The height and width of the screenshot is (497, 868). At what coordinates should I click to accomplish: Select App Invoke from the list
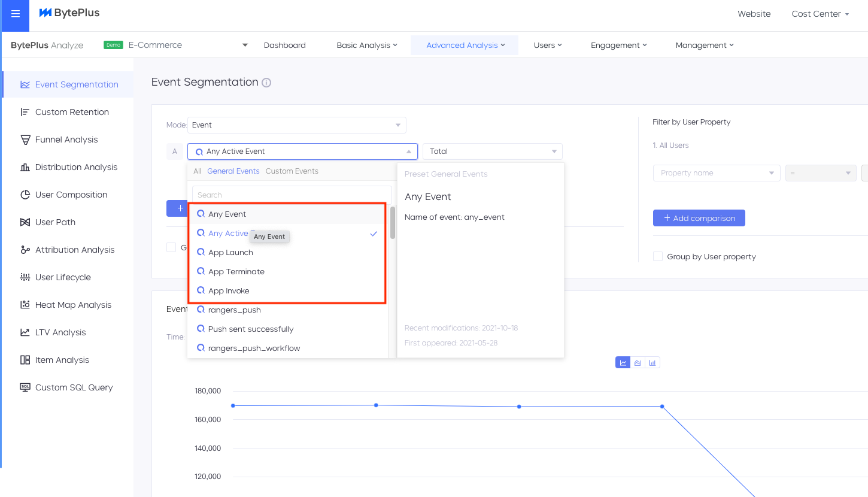(289, 290)
